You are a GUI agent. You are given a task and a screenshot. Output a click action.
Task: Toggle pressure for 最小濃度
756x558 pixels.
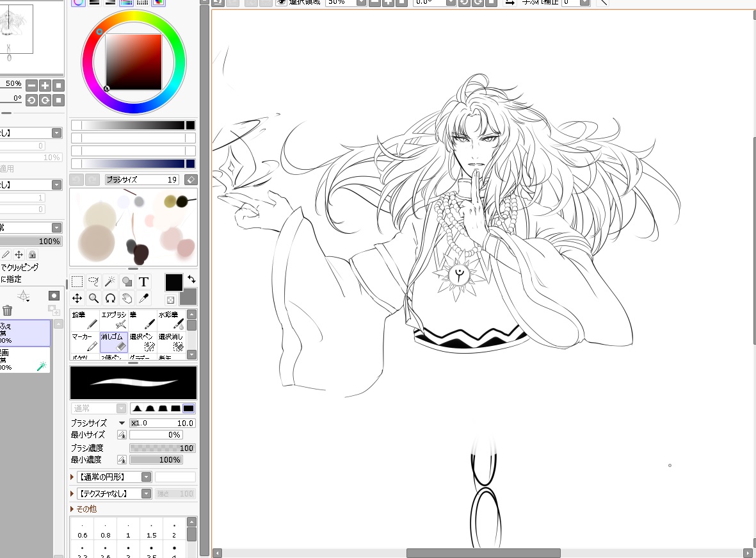click(x=122, y=460)
